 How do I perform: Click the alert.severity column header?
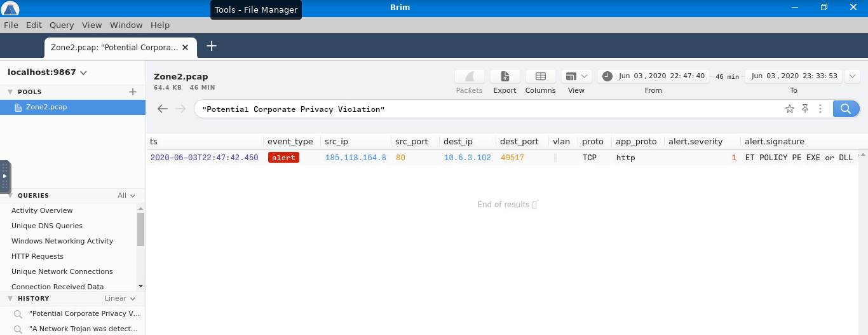click(695, 141)
